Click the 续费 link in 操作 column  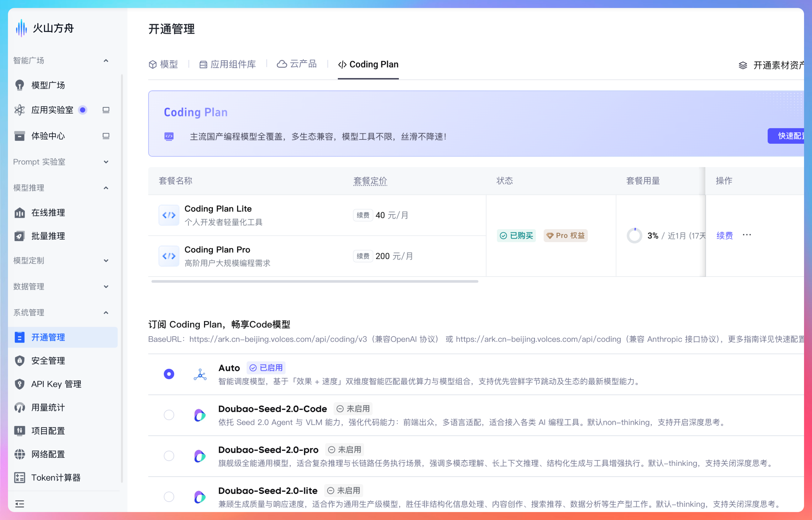coord(725,235)
